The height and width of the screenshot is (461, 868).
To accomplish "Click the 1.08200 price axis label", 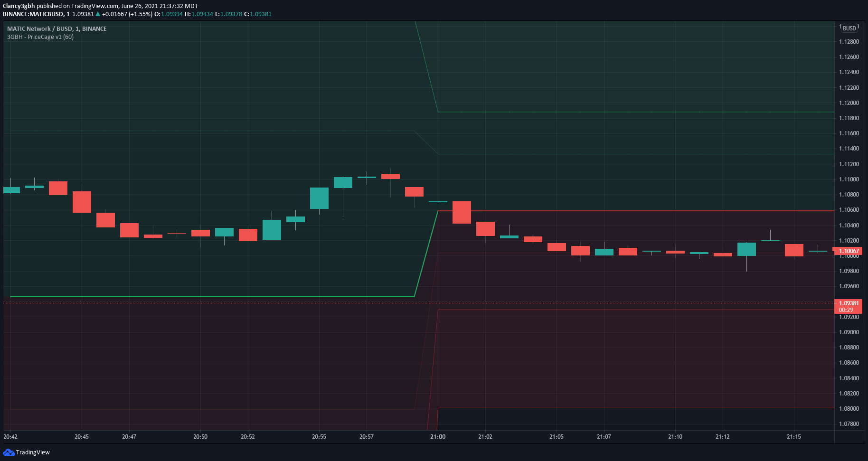I will tap(849, 394).
